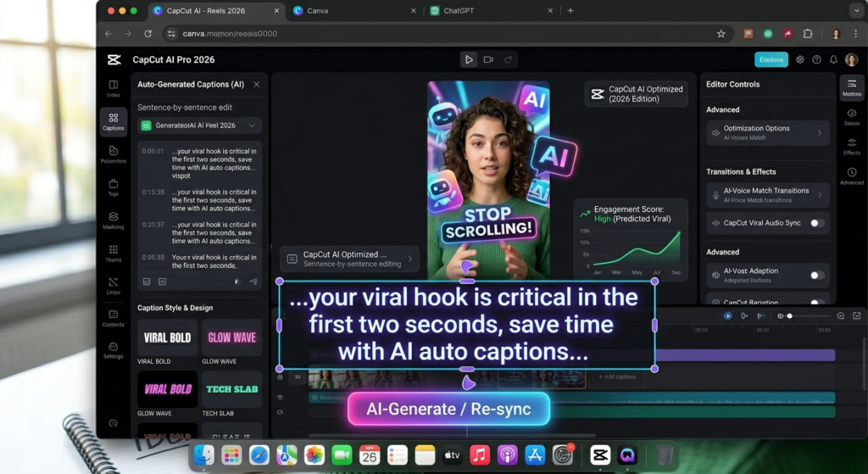Select the purple caption track clip

coord(745,355)
